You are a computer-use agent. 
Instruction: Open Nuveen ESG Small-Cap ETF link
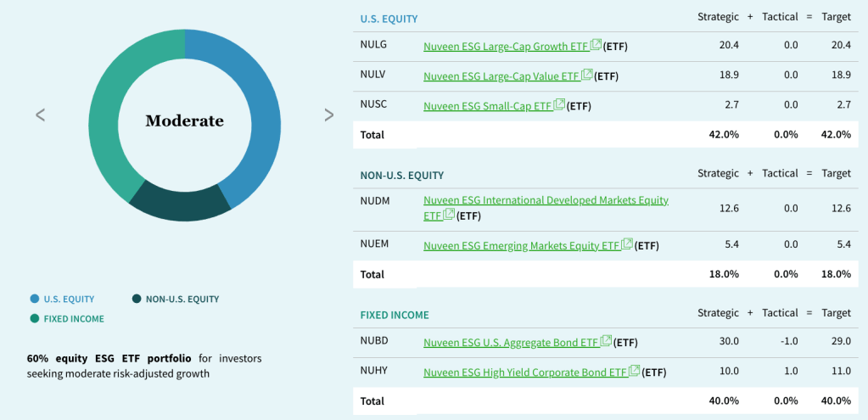click(x=487, y=106)
